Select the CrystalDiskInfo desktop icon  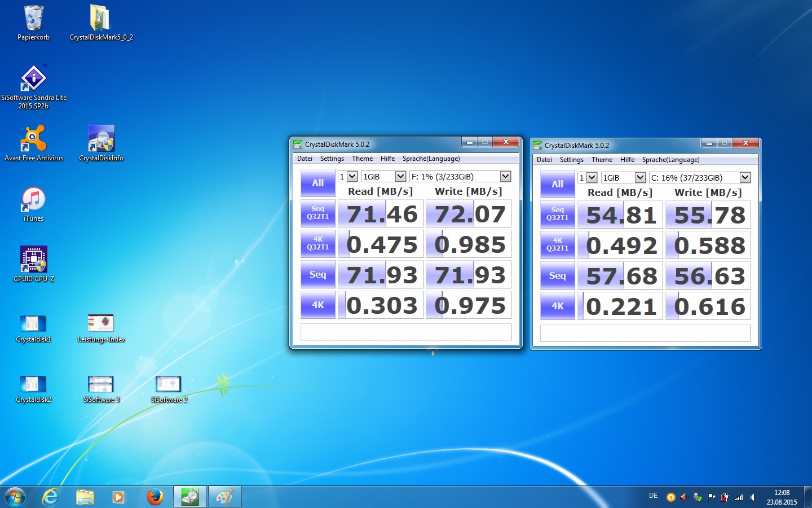[101, 143]
